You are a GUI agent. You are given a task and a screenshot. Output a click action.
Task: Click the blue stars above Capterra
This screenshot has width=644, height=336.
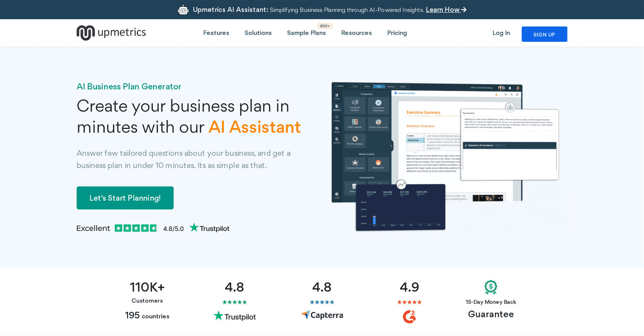click(x=322, y=302)
